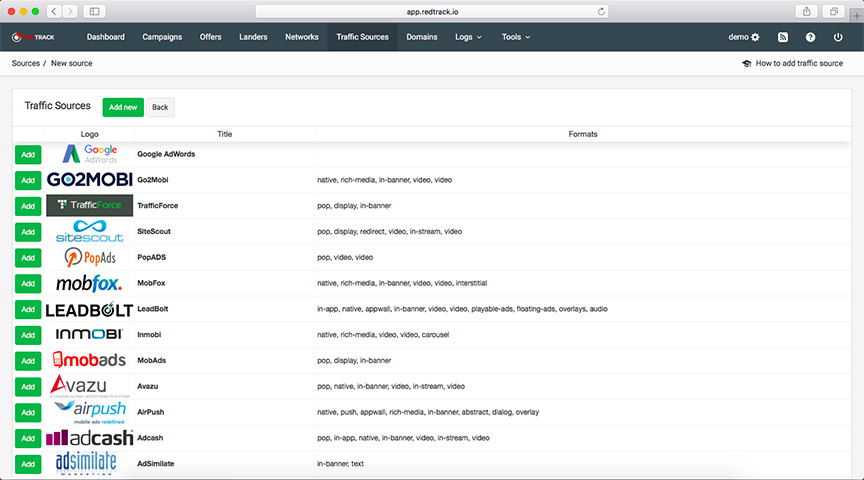Click the MobFox logo

[x=89, y=283]
